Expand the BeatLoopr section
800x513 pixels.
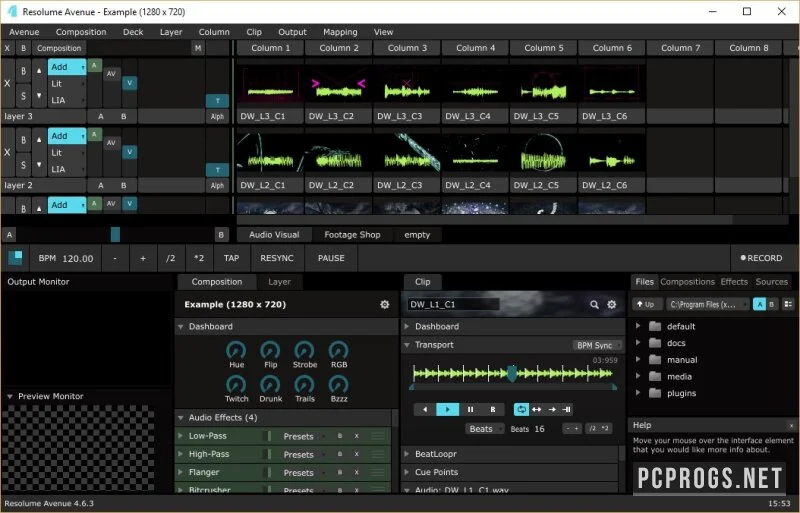click(x=407, y=454)
